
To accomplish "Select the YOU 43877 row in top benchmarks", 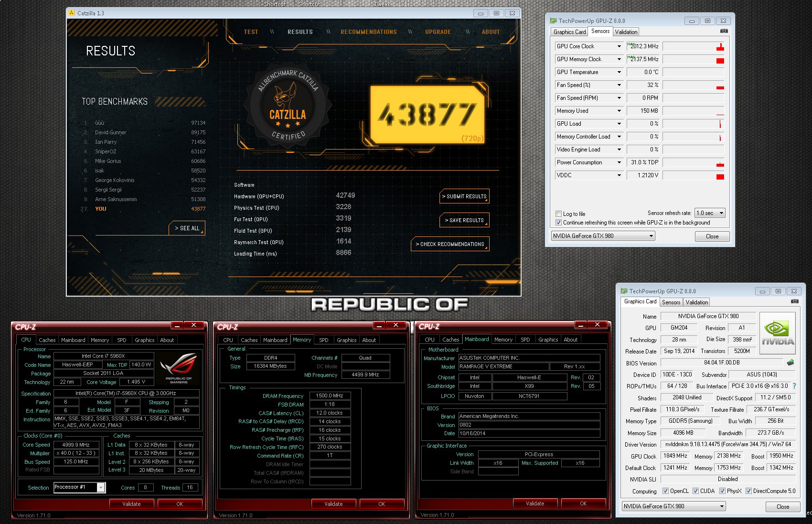I will [143, 209].
